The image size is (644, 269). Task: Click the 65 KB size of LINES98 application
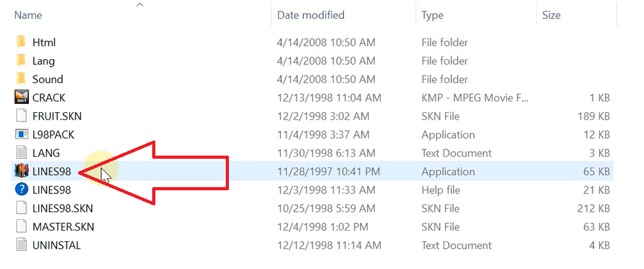tap(596, 171)
